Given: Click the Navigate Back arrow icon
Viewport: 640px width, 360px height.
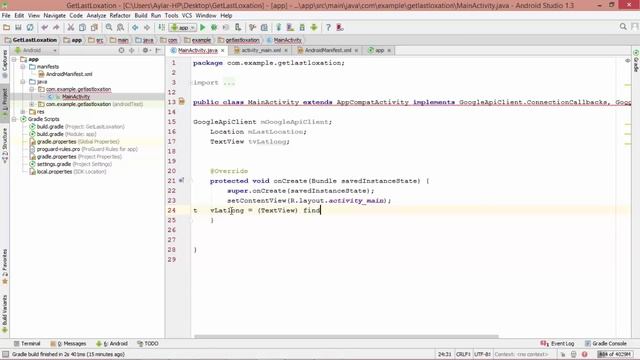Looking at the screenshot, I should [135, 27].
